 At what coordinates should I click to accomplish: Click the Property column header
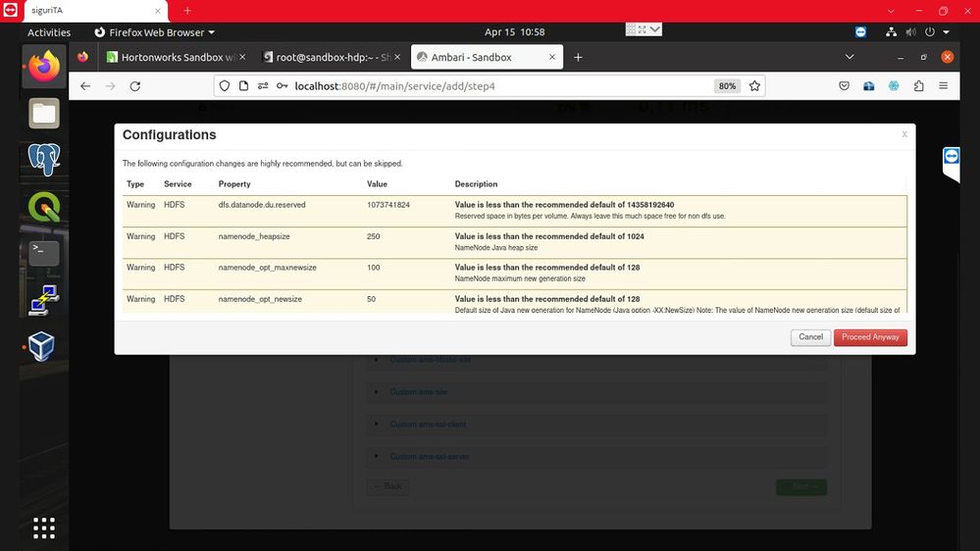tap(234, 184)
